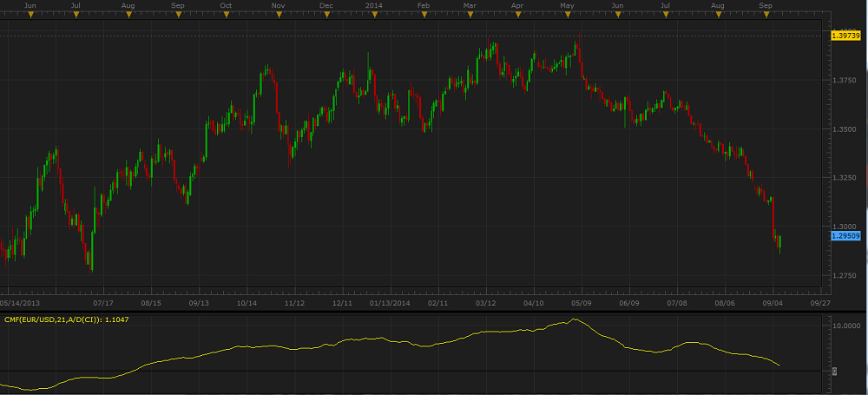This screenshot has height=395, width=868.
Task: Click the 02/11 date label
Action: (437, 303)
